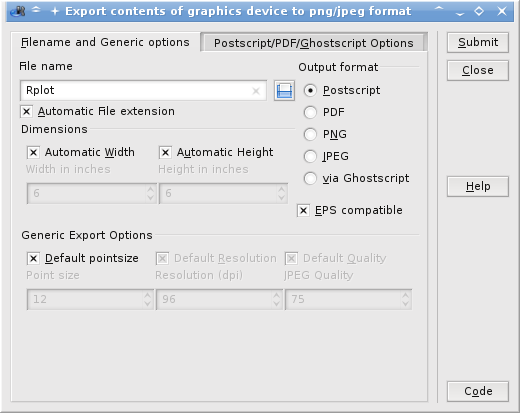The width and height of the screenshot is (520, 413).
Task: Select via Ghostscript output option
Action: tap(310, 178)
